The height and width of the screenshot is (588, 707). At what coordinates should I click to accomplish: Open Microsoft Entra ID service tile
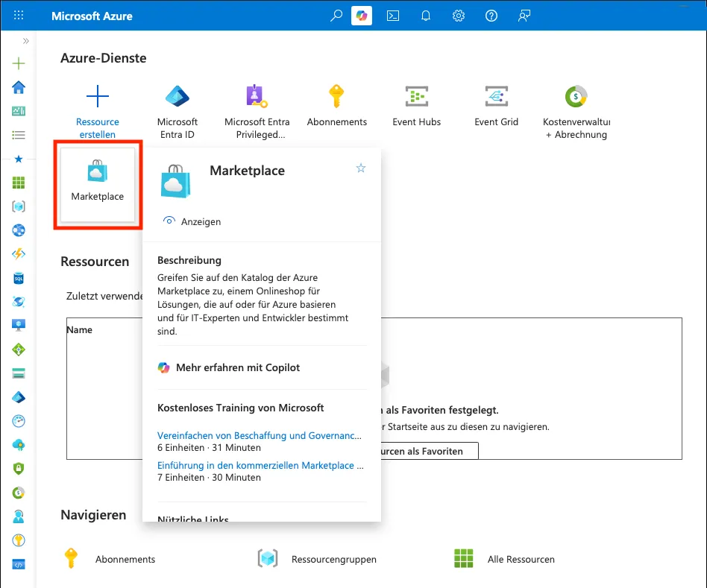point(177,112)
